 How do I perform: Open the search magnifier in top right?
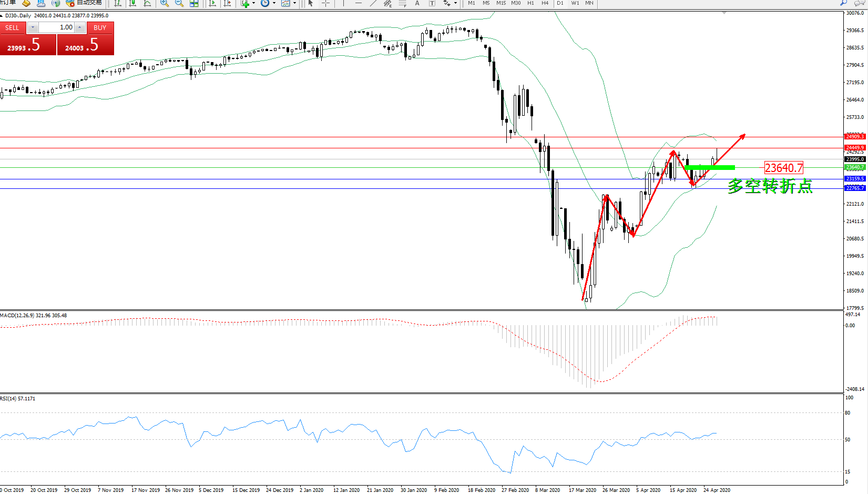(x=844, y=3)
